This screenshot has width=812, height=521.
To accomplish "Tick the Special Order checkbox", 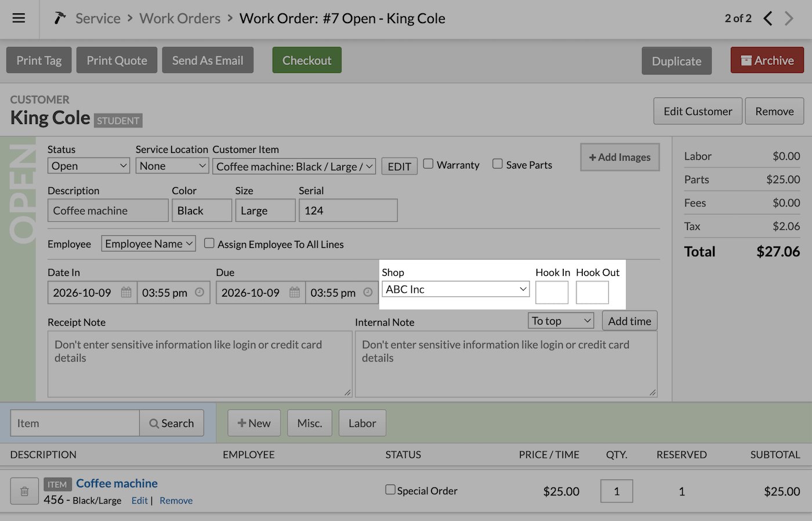I will click(x=390, y=490).
